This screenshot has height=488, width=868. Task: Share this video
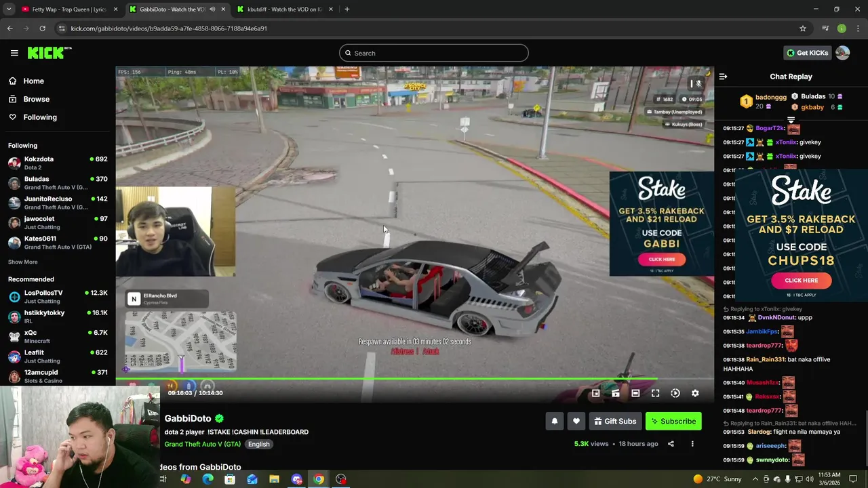point(671,444)
